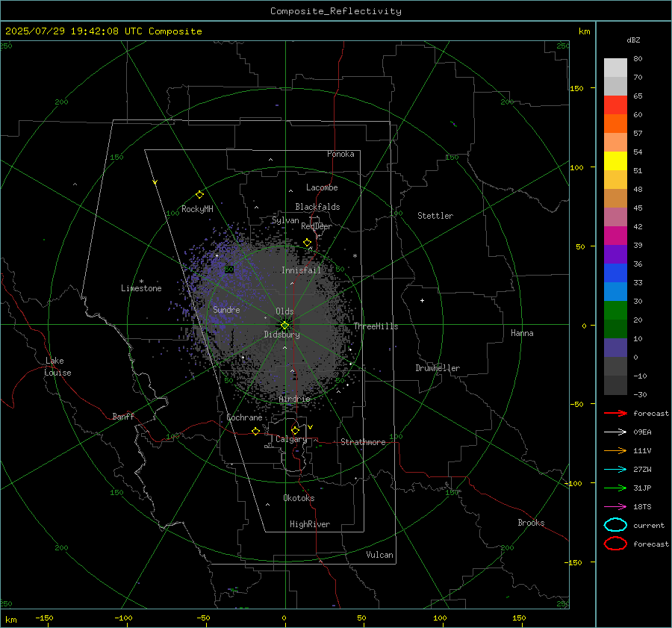
Task: Click the 18TS legend label
Action: click(x=642, y=507)
